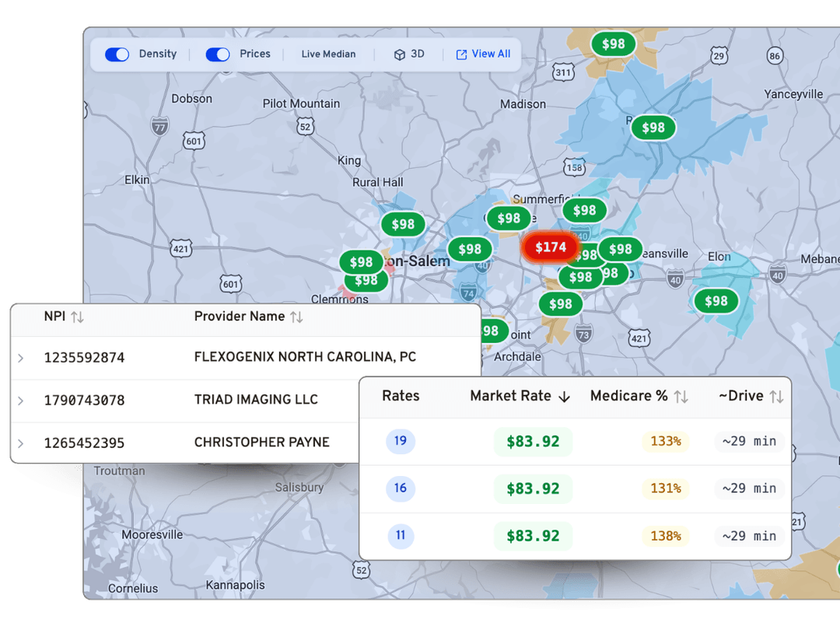
Task: Click the $98 marker above Interstate 73 shield
Action: point(560,304)
